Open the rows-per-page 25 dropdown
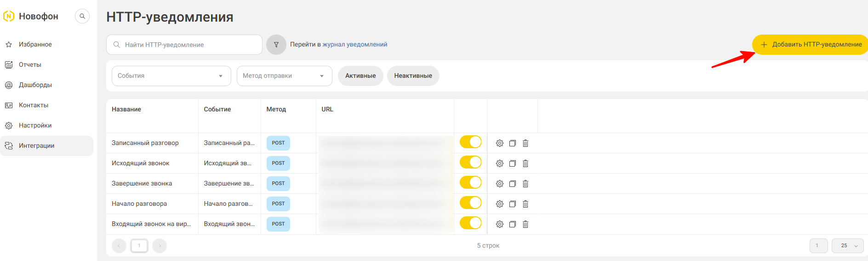 848,246
